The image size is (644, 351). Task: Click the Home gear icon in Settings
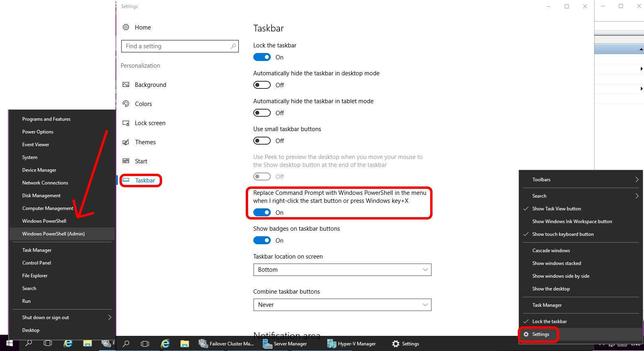(x=126, y=27)
